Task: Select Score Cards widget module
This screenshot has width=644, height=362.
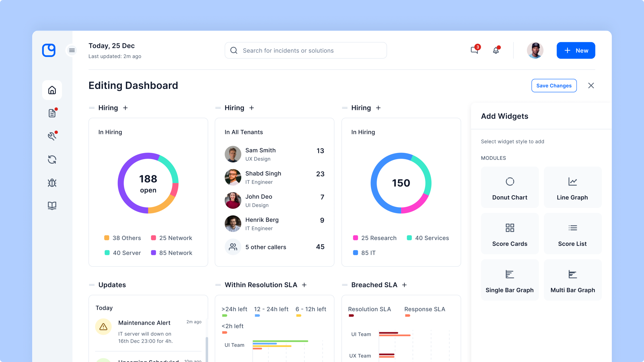Action: [x=510, y=234]
